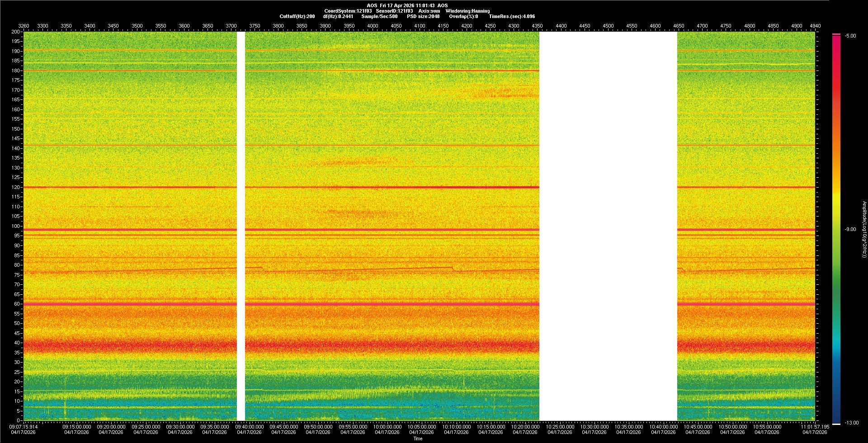This screenshot has height=443, width=868.
Task: Click the -9.00 colorbar scale label
Action: pyautogui.click(x=850, y=229)
